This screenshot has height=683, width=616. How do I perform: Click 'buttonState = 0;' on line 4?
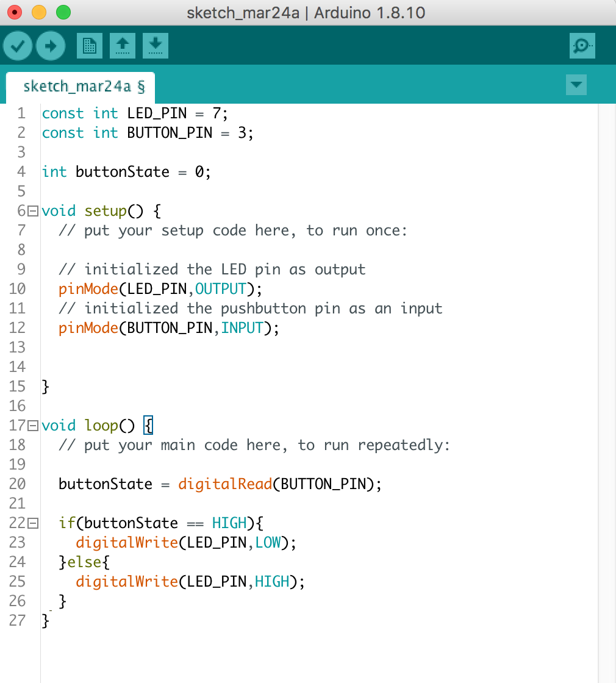point(143,172)
